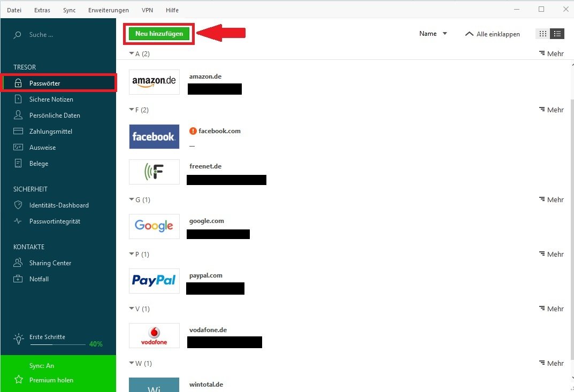Open Ausweise ID card icon
This screenshot has height=392, width=574.
[x=18, y=147]
